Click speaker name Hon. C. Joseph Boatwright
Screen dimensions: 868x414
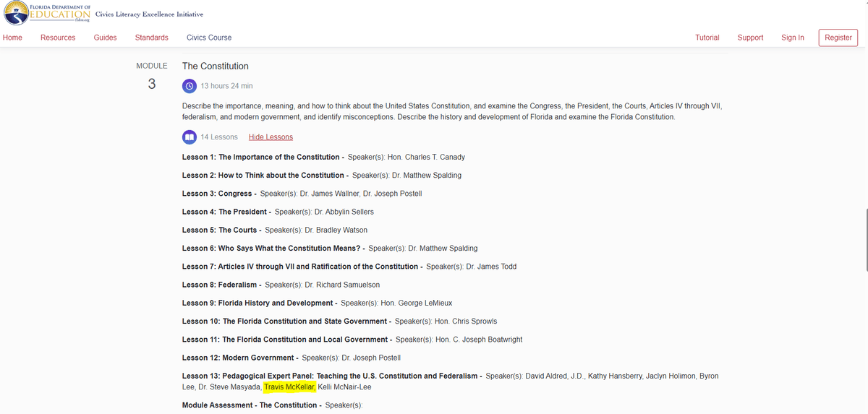pyautogui.click(x=479, y=339)
